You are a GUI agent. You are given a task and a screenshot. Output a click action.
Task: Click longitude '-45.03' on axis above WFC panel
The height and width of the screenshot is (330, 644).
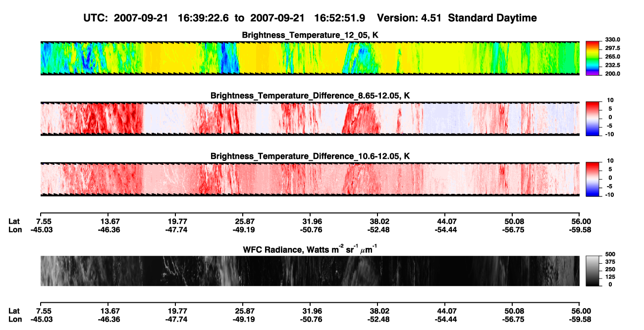coord(42,230)
